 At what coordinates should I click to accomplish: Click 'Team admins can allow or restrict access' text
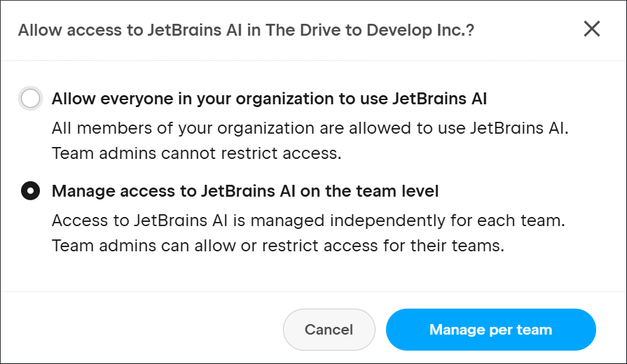278,246
